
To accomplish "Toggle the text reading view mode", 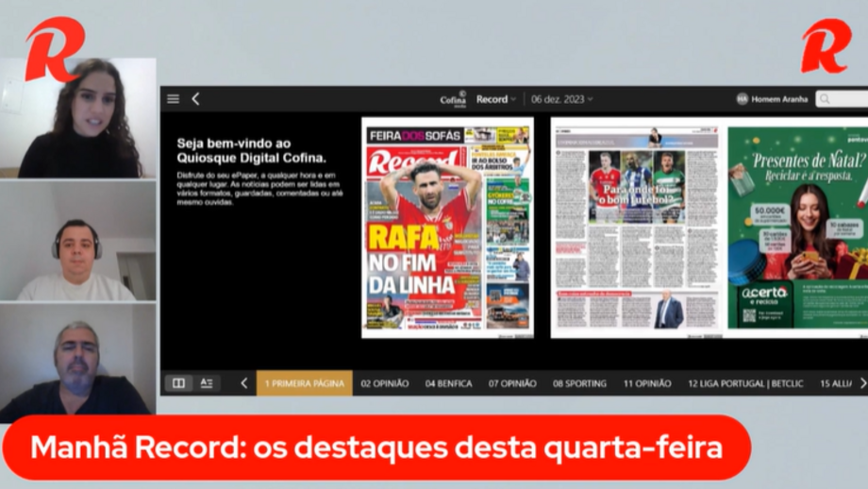I will (x=207, y=383).
